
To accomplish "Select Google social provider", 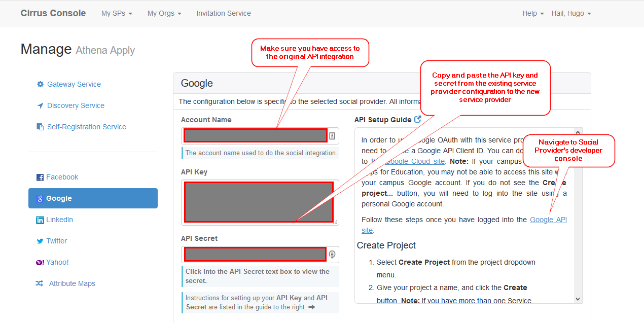I will pyautogui.click(x=93, y=198).
